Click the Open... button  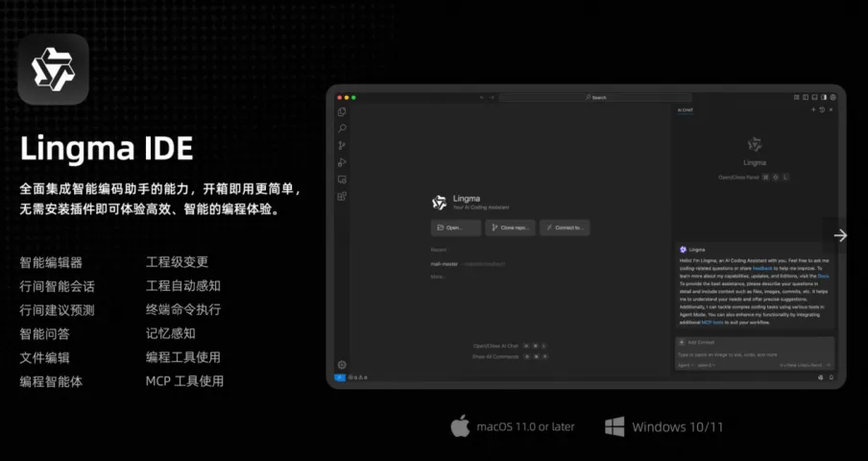455,228
